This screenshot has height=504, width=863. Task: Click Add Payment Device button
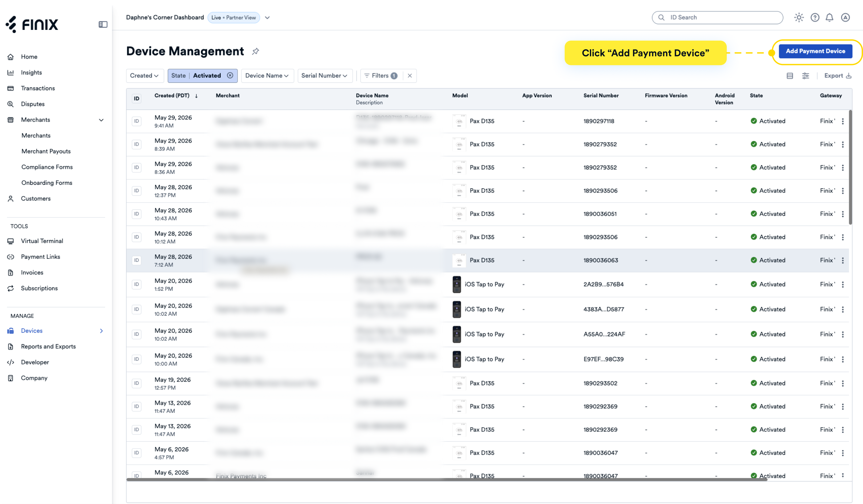click(815, 51)
